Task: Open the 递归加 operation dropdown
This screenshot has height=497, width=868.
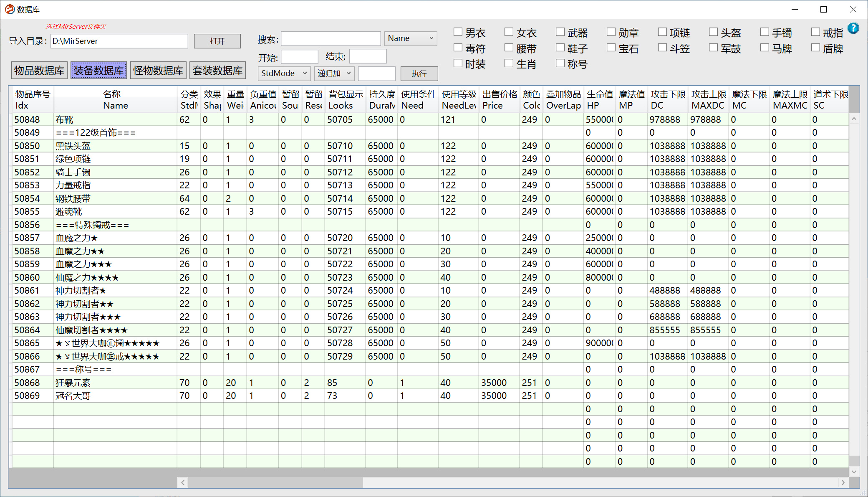Action: 334,74
